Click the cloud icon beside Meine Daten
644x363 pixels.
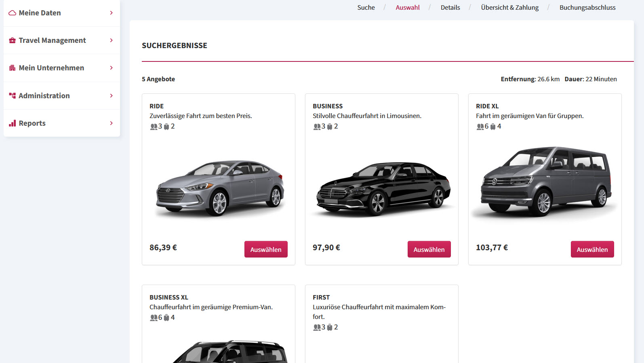point(13,13)
